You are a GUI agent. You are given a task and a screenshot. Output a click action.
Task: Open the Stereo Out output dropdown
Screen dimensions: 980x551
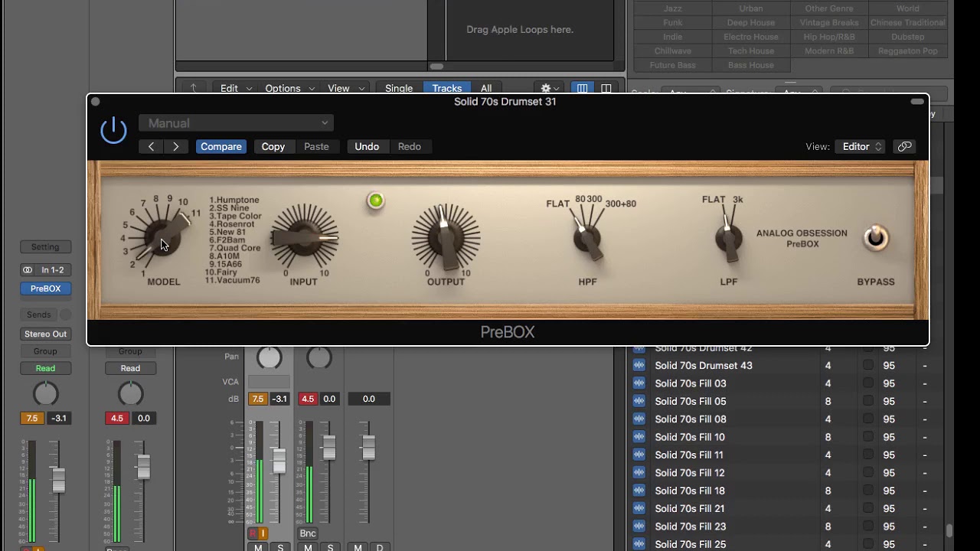pyautogui.click(x=45, y=334)
